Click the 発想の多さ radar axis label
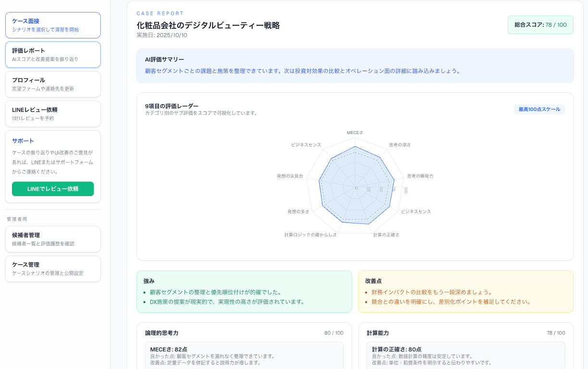588x369 pixels. click(x=298, y=211)
